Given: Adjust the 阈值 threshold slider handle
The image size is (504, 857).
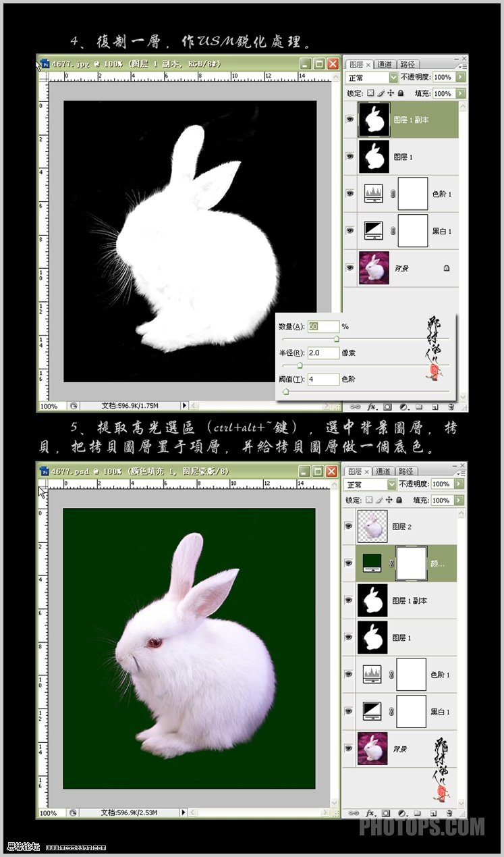Looking at the screenshot, I should (286, 391).
